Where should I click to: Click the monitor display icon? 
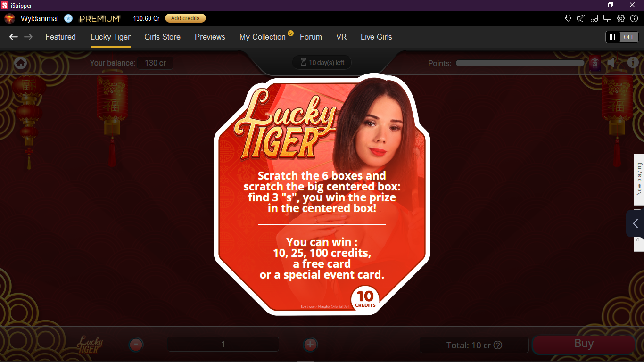(607, 18)
